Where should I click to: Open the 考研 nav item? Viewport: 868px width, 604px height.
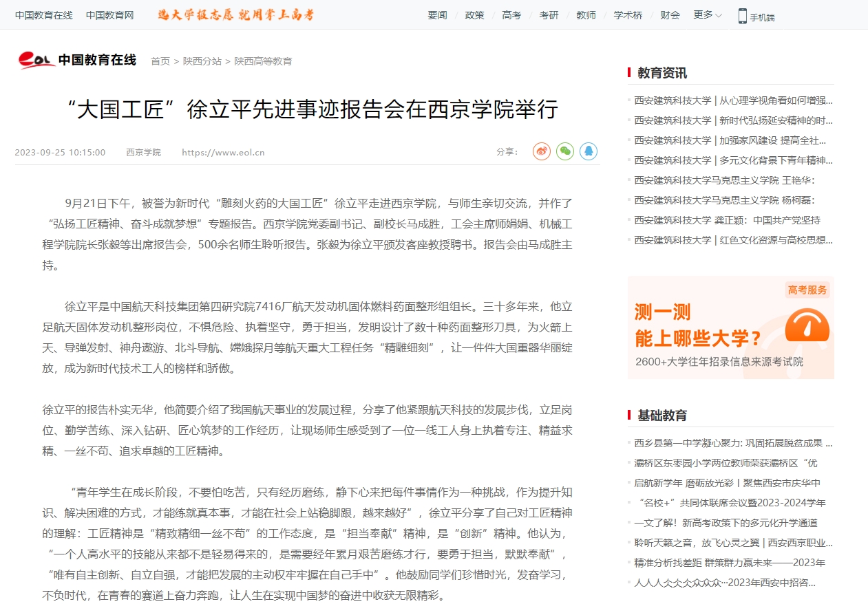[549, 15]
